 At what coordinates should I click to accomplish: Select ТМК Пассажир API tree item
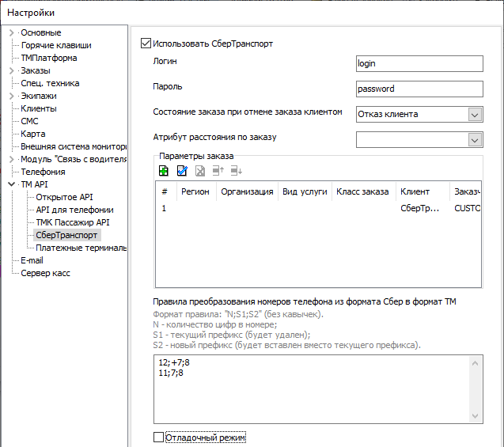(73, 222)
